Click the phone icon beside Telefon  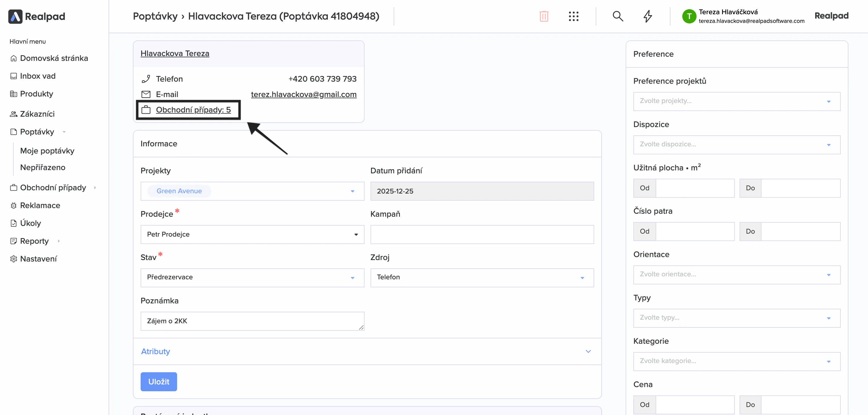(x=146, y=79)
